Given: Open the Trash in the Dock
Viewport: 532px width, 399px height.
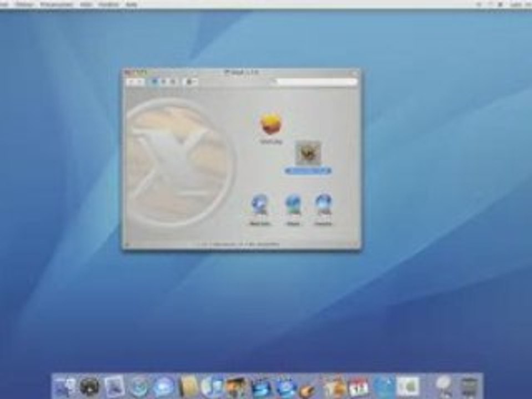Looking at the screenshot, I should [x=469, y=387].
